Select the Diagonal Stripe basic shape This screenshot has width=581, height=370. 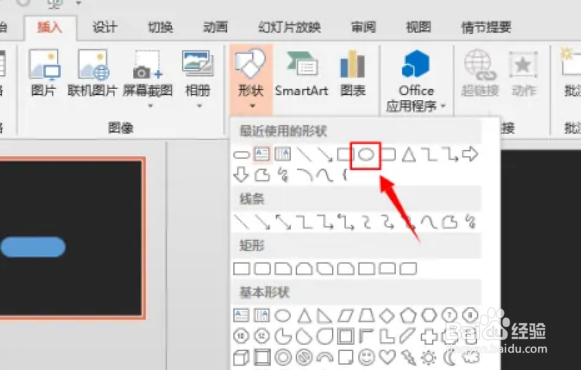(408, 336)
